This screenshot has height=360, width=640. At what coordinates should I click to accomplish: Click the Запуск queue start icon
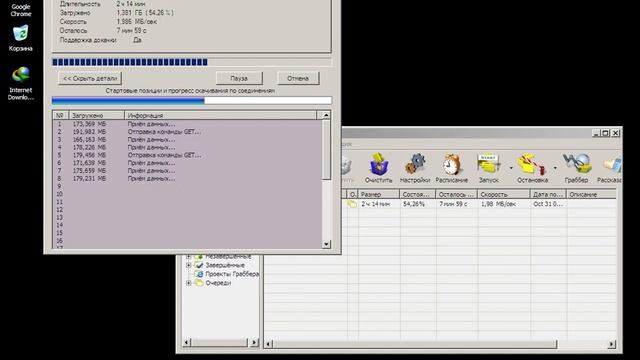(x=489, y=168)
